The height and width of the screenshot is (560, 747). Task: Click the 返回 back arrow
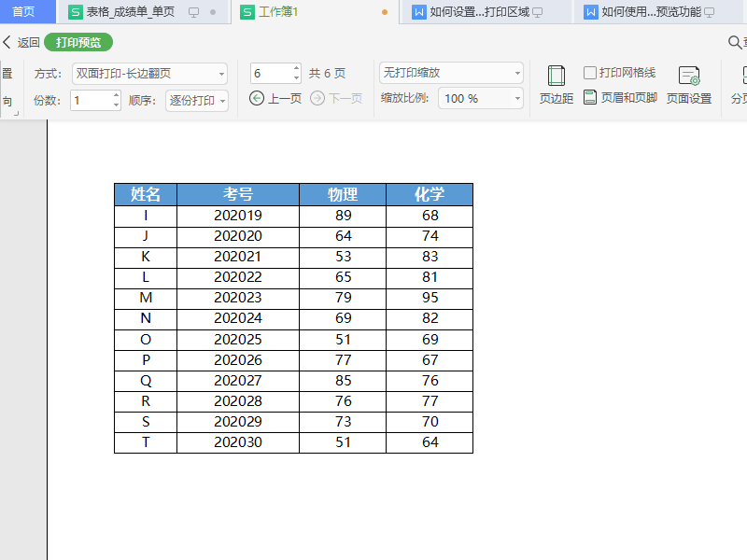(7, 42)
